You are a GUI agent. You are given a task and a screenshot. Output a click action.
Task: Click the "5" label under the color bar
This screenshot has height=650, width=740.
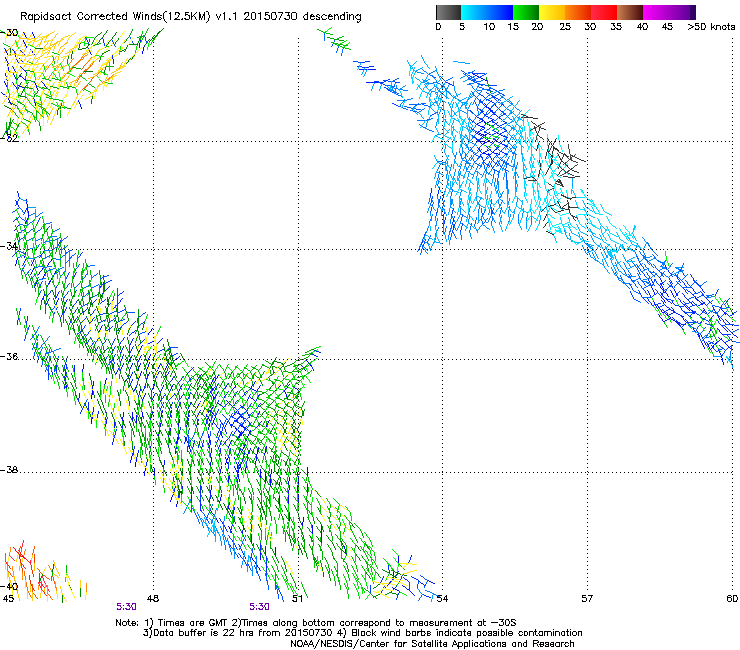coord(462,27)
